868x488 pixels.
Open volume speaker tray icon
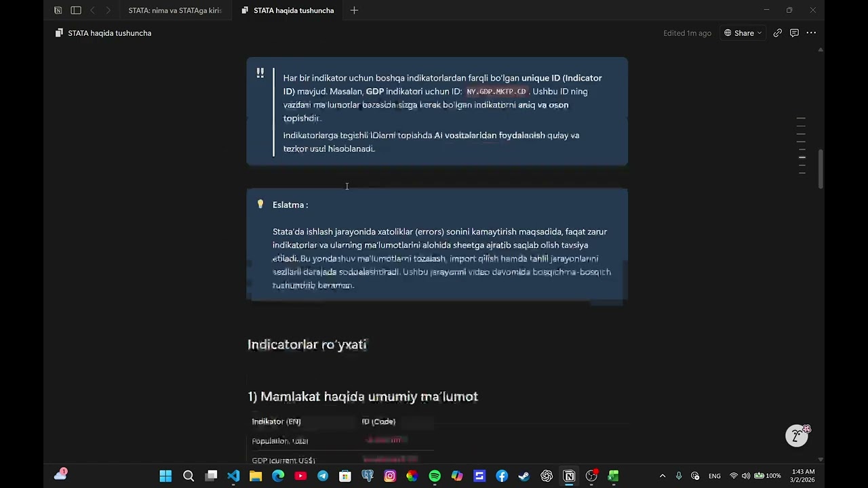[x=746, y=476]
